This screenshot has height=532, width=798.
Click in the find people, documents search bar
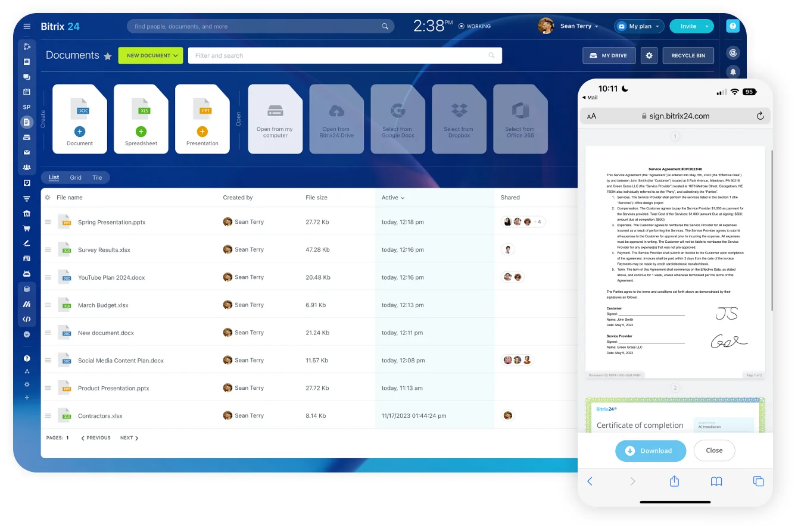(260, 26)
